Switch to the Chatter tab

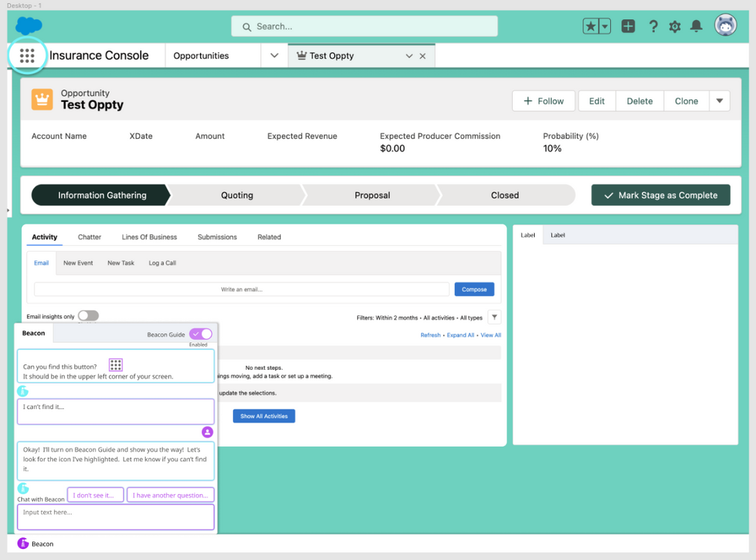[x=89, y=237]
